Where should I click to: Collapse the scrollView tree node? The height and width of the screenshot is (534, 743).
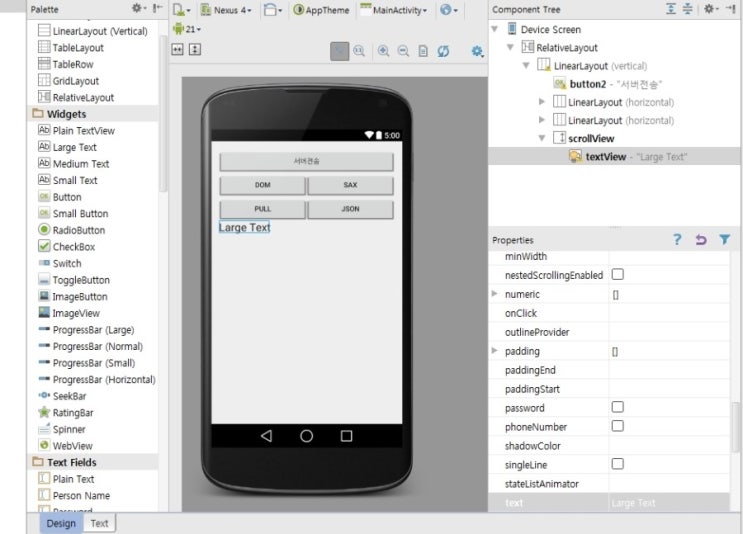point(542,138)
